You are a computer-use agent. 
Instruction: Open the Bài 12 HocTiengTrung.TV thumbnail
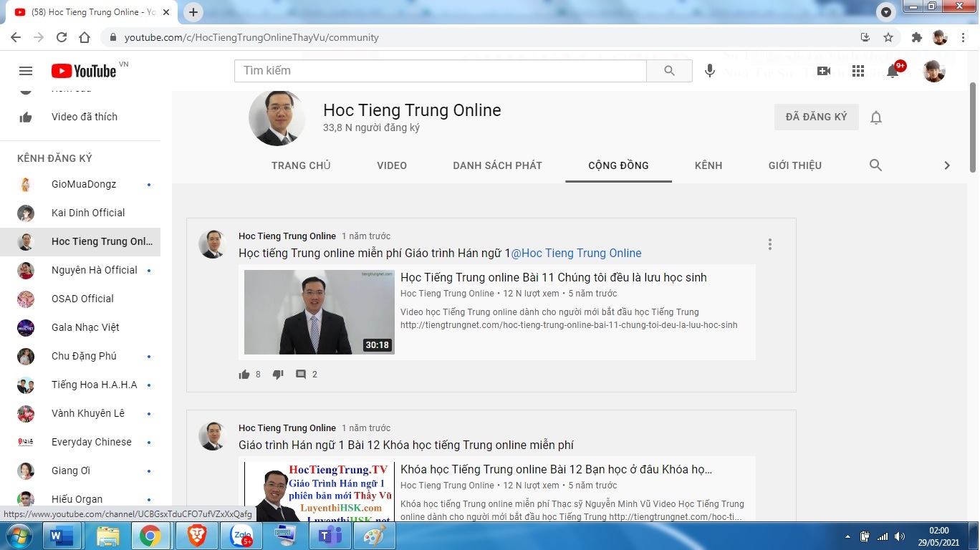[x=320, y=492]
